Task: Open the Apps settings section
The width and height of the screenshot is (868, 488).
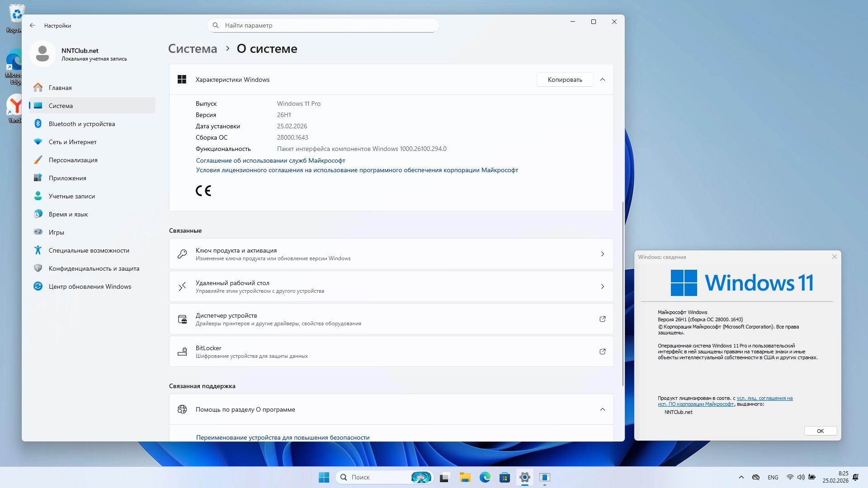Action: (67, 178)
